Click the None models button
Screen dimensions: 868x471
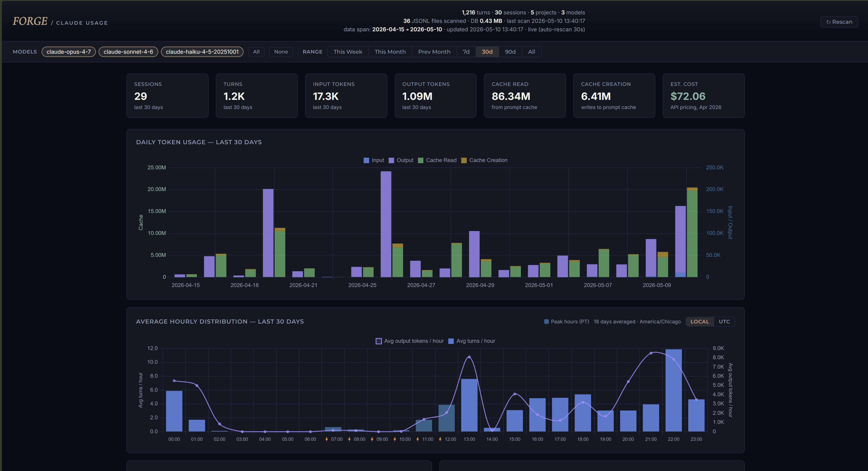click(281, 52)
